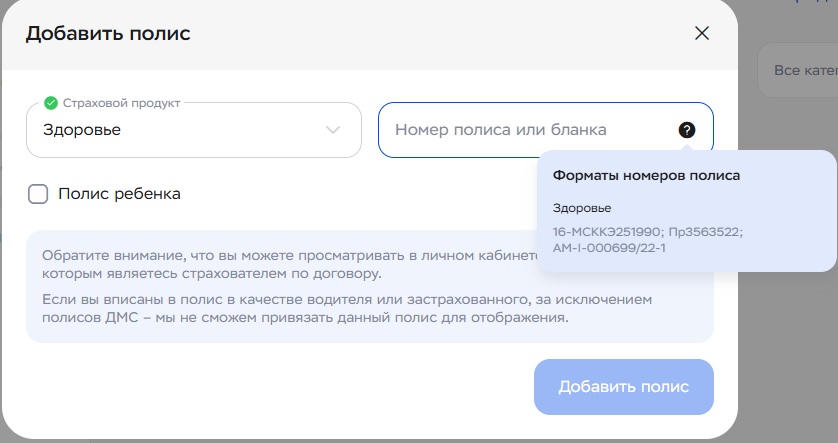This screenshot has height=443, width=838.
Task: Focus the Номер полиса или бланка field
Action: [x=546, y=130]
